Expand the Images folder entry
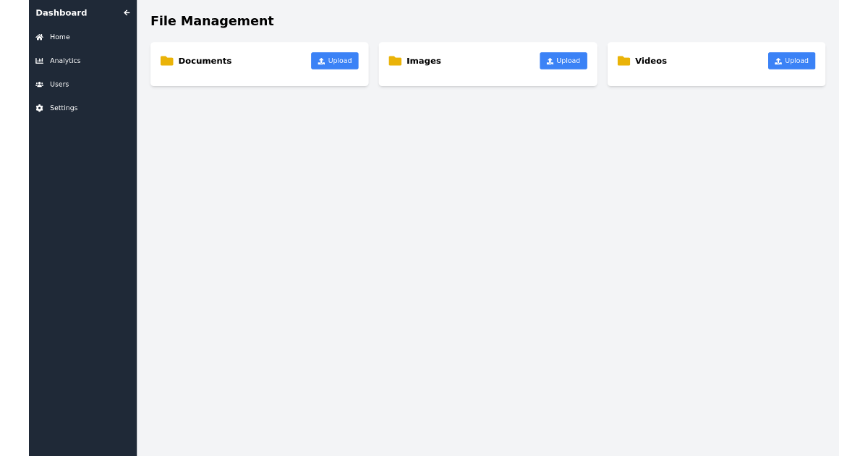 pyautogui.click(x=424, y=61)
